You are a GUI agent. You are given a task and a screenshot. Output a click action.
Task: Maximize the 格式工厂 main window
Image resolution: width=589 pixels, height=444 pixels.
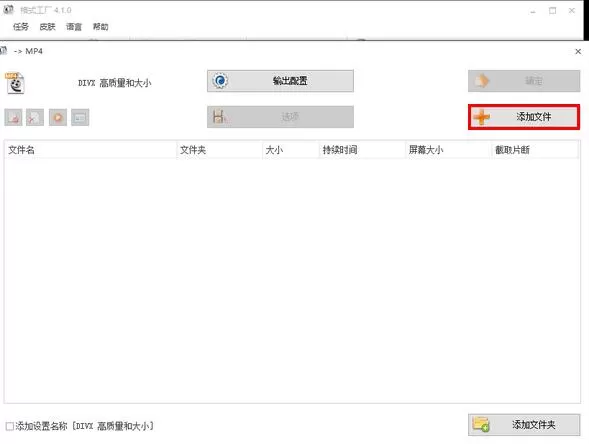553,11
